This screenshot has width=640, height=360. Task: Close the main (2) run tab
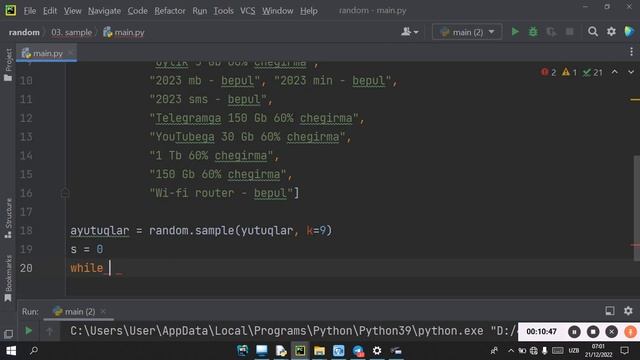(x=103, y=311)
